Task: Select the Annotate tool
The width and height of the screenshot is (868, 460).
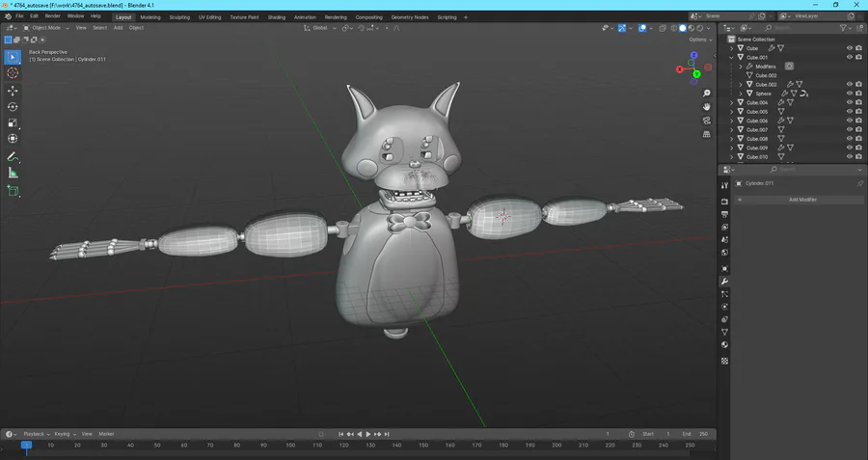Action: coord(13,157)
